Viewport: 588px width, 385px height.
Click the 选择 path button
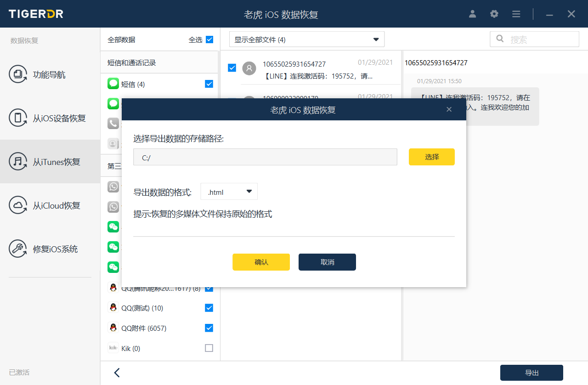(431, 157)
